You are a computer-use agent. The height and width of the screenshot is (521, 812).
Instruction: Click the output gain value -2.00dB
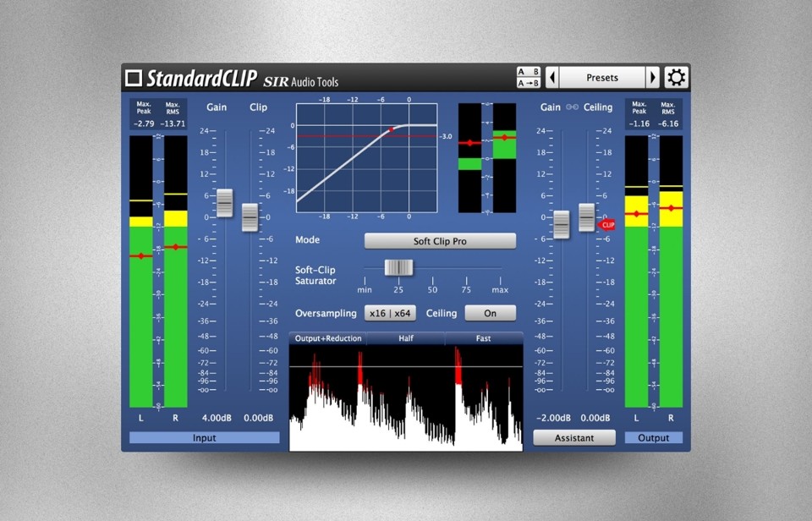point(553,418)
